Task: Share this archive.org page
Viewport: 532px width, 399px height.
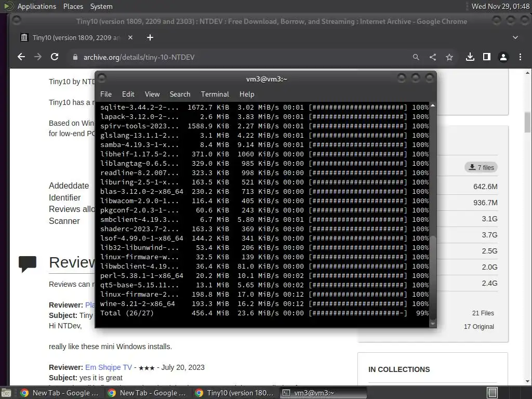Action: 433,57
